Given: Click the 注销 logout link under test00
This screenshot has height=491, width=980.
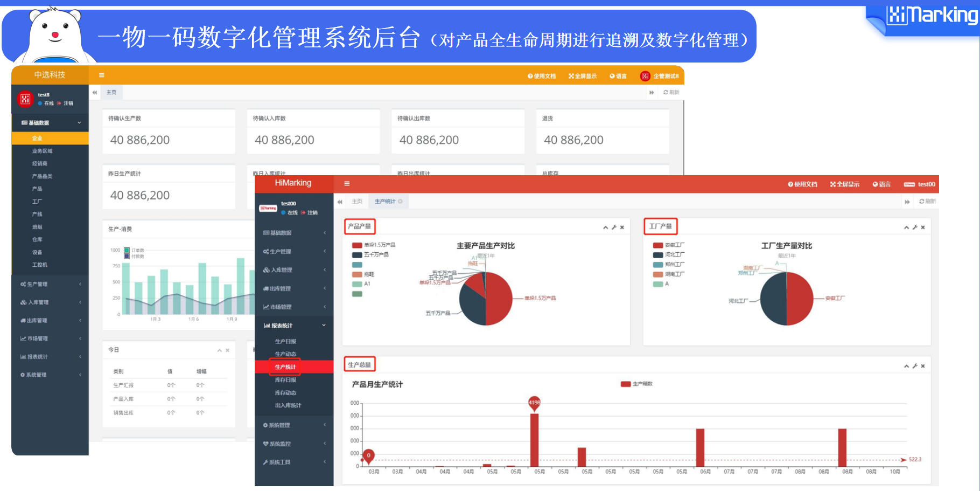Looking at the screenshot, I should coord(312,213).
